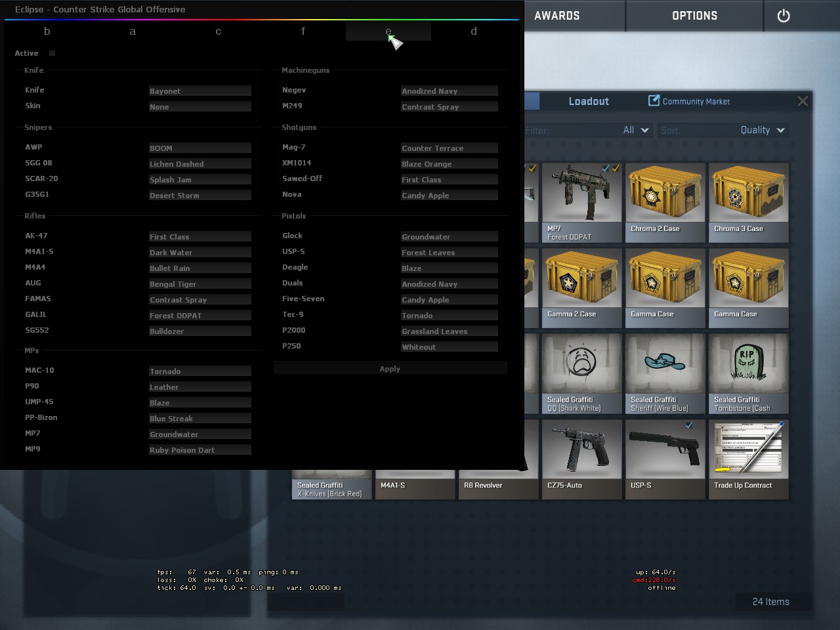
Task: Open SG552 skin dropdown Bulldozer
Action: 200,331
